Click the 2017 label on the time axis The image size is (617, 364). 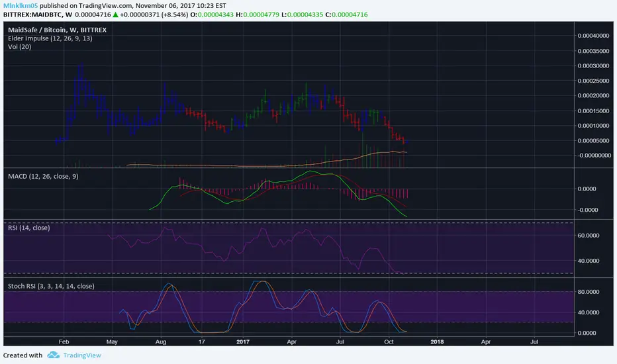(243, 341)
